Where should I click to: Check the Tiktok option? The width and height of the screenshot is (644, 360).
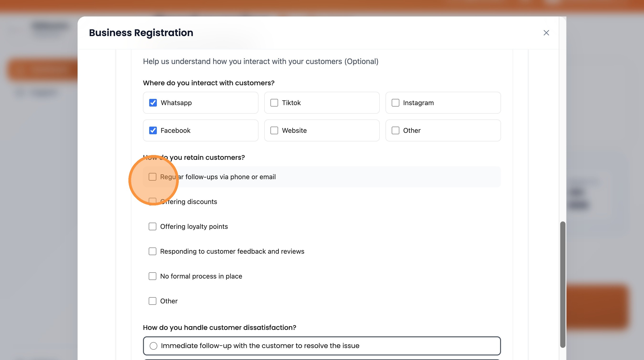274,103
